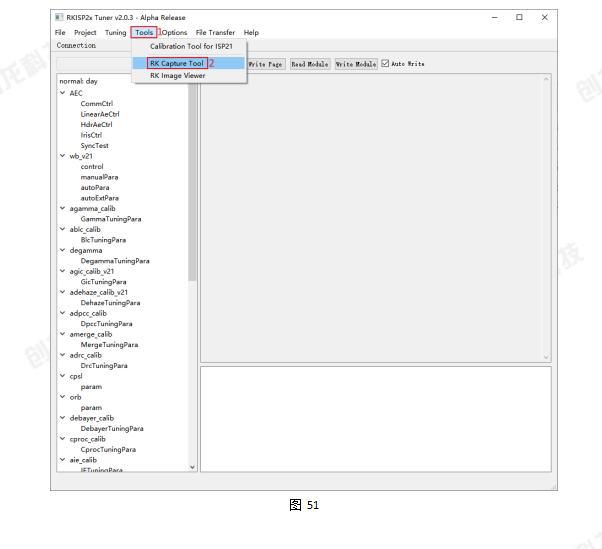This screenshot has height=549, width=602.
Task: Open the File menu
Action: (60, 33)
